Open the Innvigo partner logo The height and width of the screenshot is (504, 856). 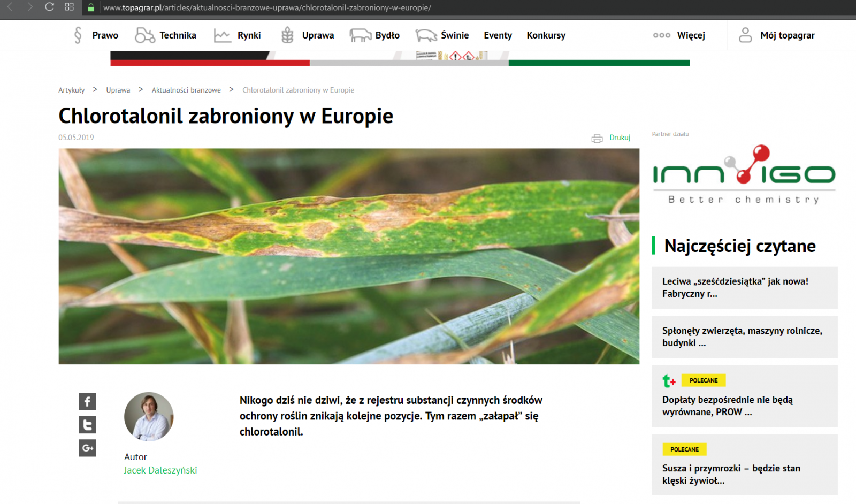click(744, 174)
